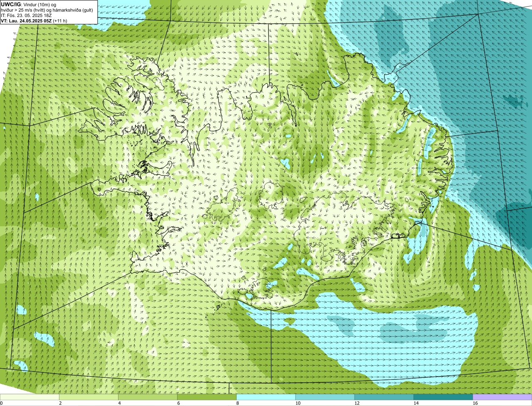Click the lavender legend swatch above 16 m/s
Screen dimensions: 532x406
502,397
